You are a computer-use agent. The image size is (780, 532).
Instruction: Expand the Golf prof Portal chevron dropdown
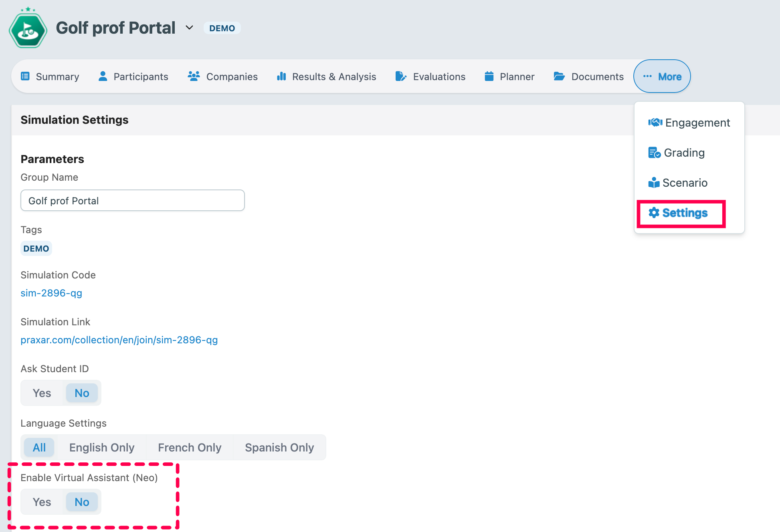pos(189,28)
